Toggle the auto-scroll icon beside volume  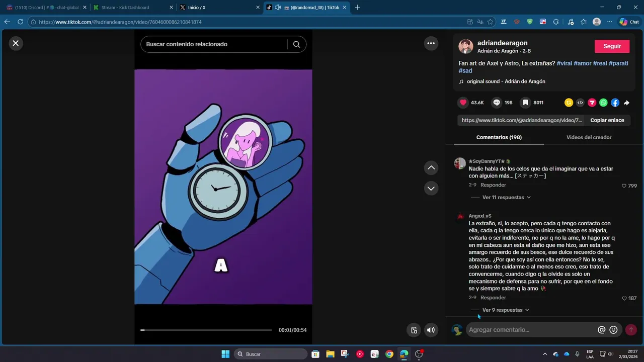coord(414,330)
